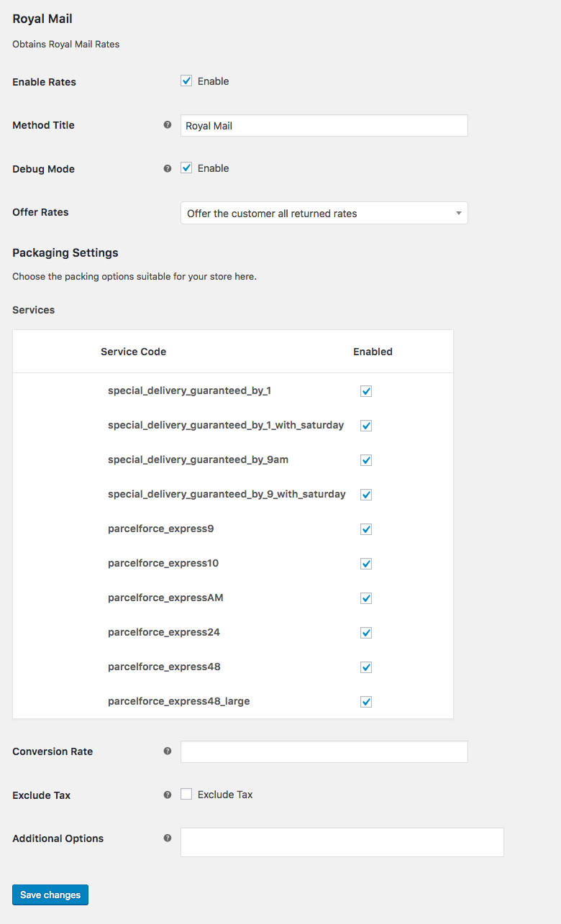Image resolution: width=561 pixels, height=924 pixels.
Task: Uncheck the parcelforce_expressAM service
Action: pos(366,598)
